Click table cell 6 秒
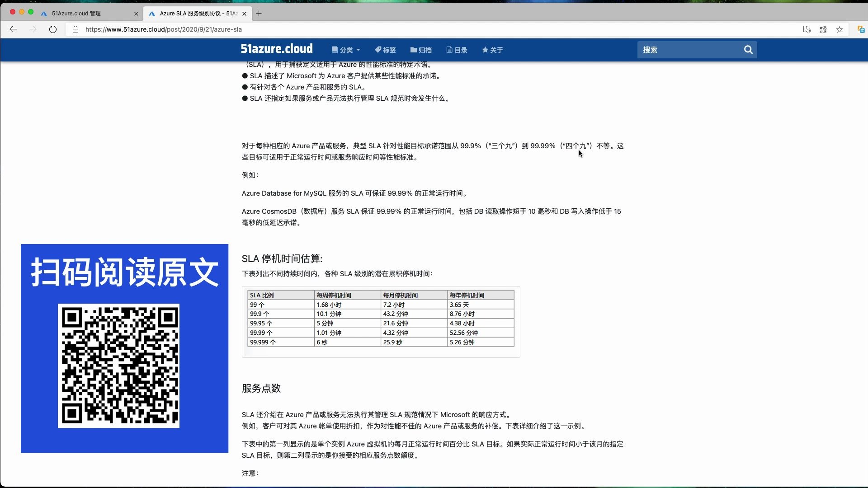Image resolution: width=868 pixels, height=488 pixels. coord(348,342)
